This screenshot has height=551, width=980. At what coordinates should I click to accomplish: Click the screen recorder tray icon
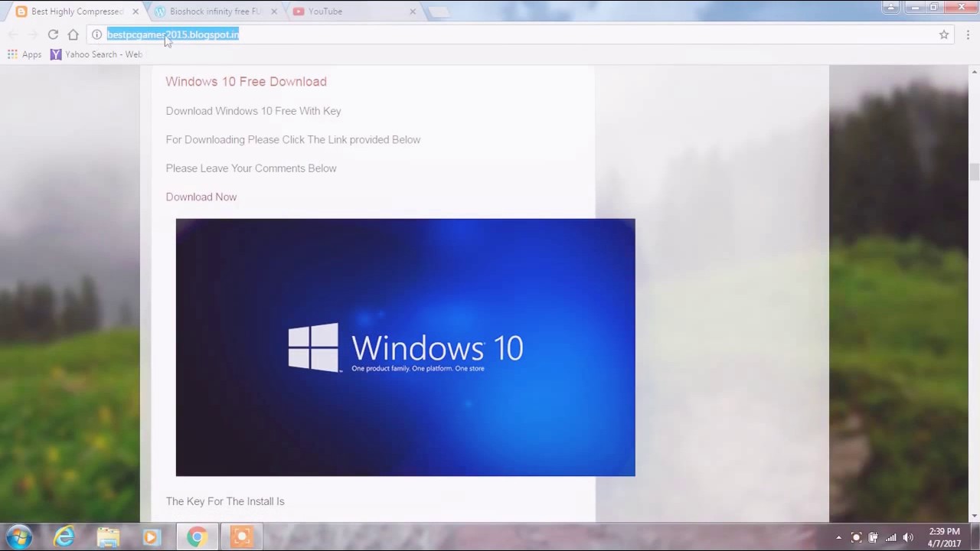pyautogui.click(x=856, y=537)
